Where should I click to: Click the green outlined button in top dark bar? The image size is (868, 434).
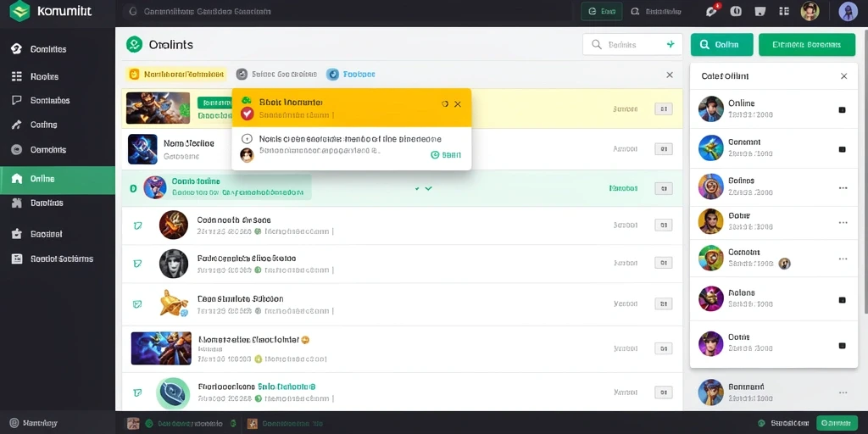pos(602,11)
